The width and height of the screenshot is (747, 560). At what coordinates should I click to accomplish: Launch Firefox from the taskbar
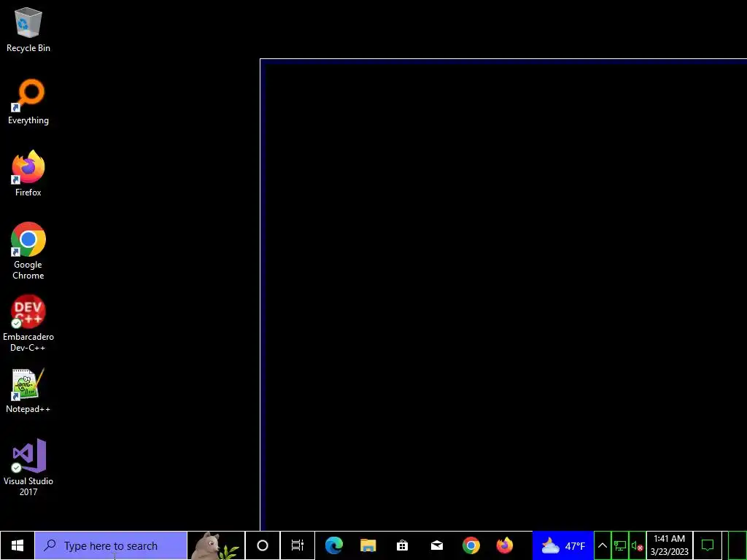coord(505,545)
